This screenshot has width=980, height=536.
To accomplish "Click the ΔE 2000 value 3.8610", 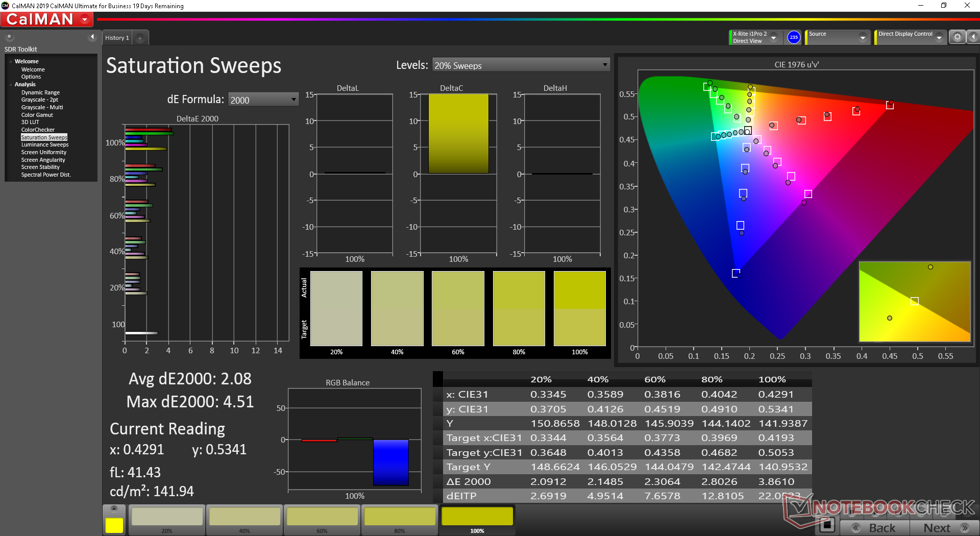I will 776,481.
